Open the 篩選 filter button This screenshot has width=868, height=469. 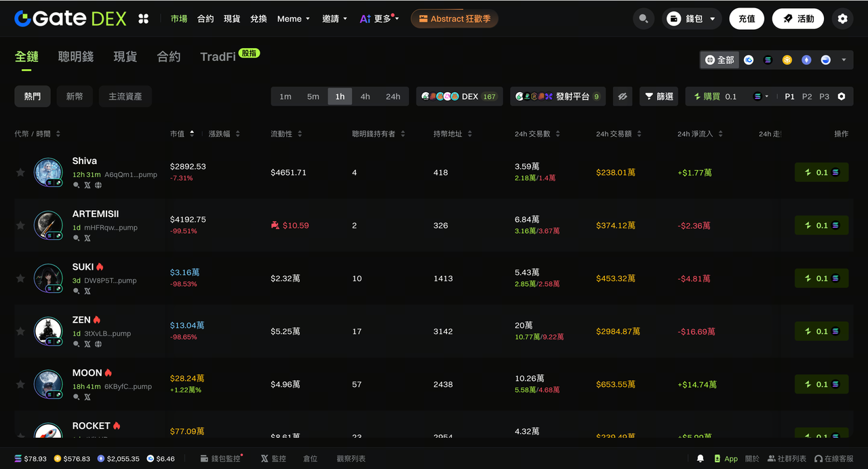click(658, 96)
